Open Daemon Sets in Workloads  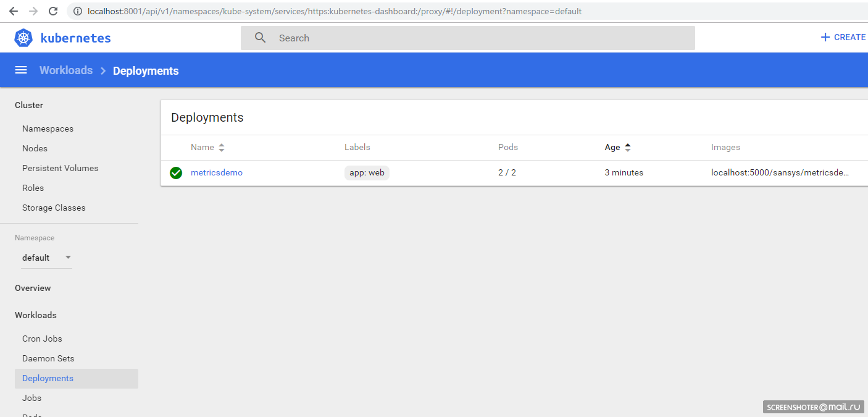[48, 358]
